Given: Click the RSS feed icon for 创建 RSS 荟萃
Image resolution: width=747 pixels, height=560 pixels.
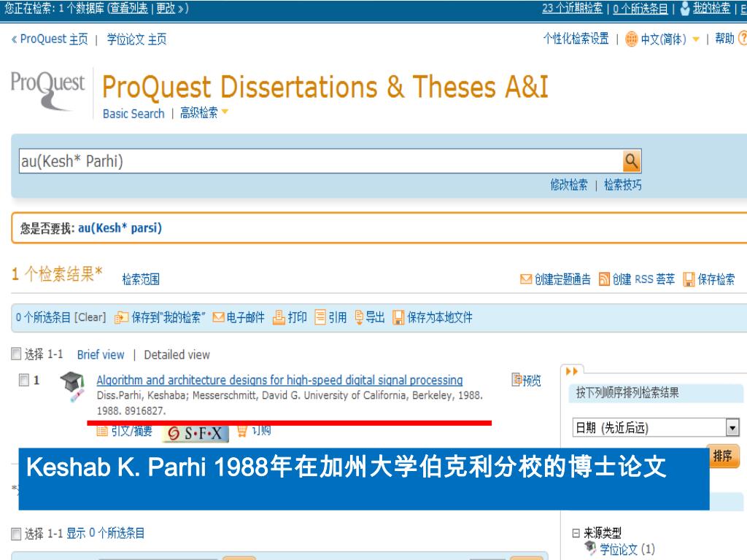Looking at the screenshot, I should point(604,279).
